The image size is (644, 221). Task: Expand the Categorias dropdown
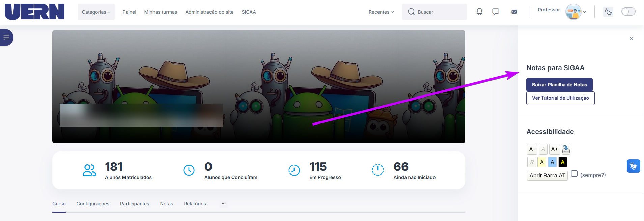[x=96, y=12]
